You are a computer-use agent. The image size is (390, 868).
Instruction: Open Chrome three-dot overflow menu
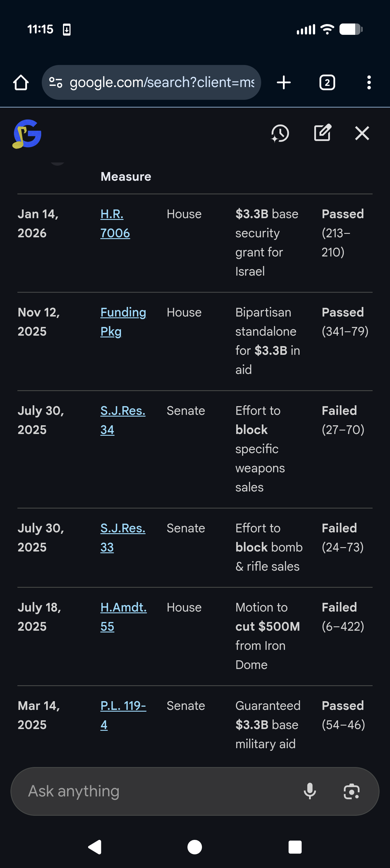[369, 83]
